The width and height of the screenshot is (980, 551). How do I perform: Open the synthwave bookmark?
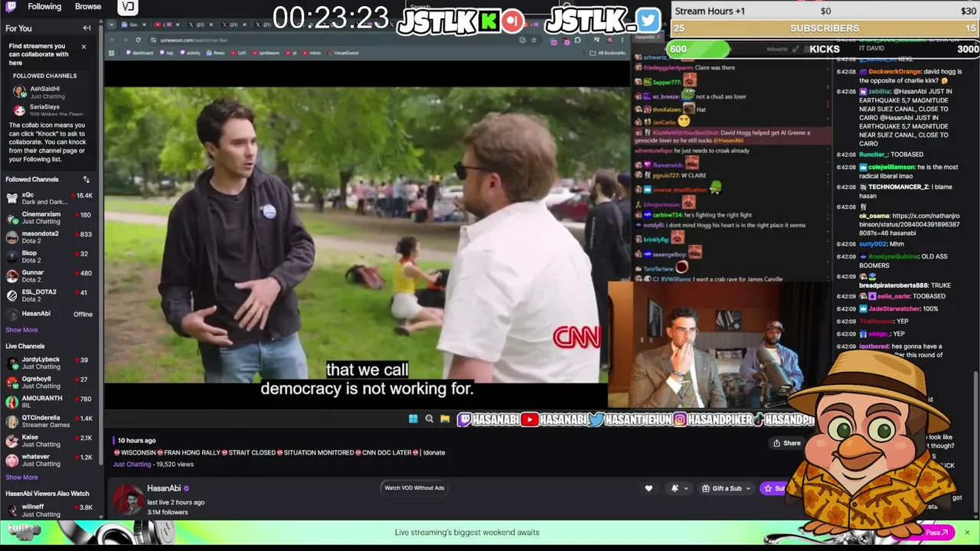[266, 53]
